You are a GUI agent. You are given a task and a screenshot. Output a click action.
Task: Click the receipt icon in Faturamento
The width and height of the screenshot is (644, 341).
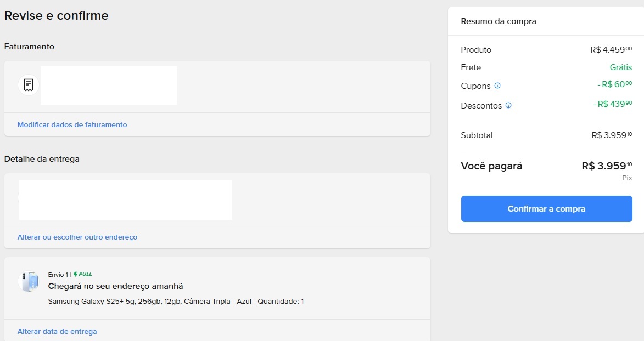(x=29, y=86)
